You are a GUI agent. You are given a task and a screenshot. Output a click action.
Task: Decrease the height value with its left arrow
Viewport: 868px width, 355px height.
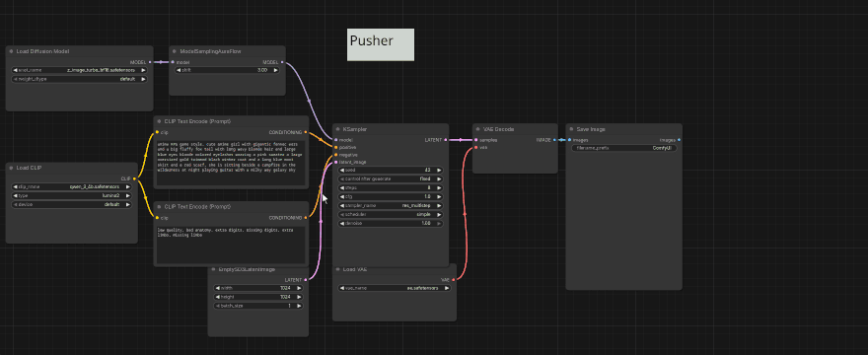[x=217, y=297]
